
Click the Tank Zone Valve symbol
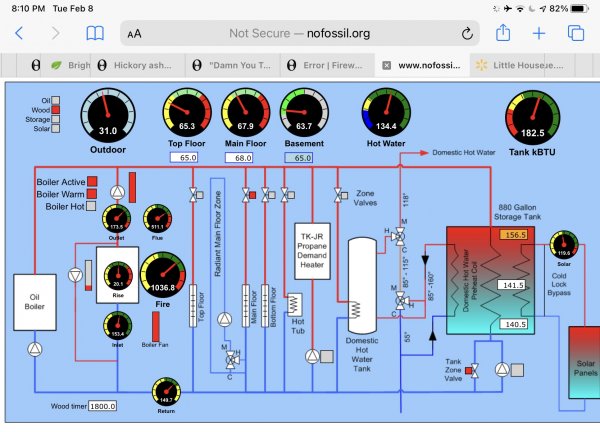473,370
